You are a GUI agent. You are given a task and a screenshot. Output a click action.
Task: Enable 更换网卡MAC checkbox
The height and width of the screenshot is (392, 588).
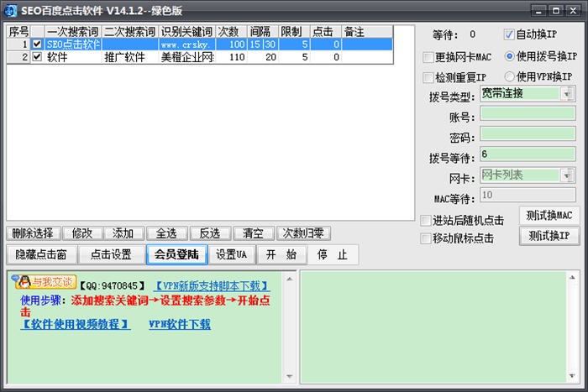[x=428, y=57]
